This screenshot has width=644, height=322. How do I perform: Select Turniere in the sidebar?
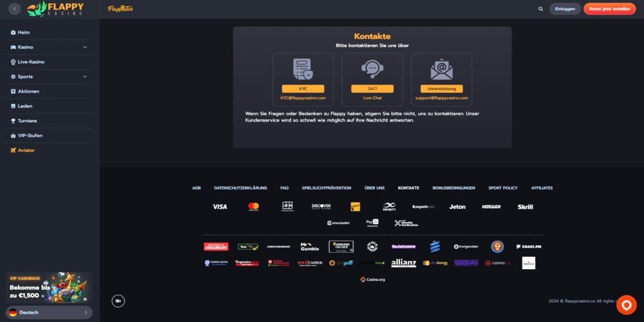tap(27, 121)
